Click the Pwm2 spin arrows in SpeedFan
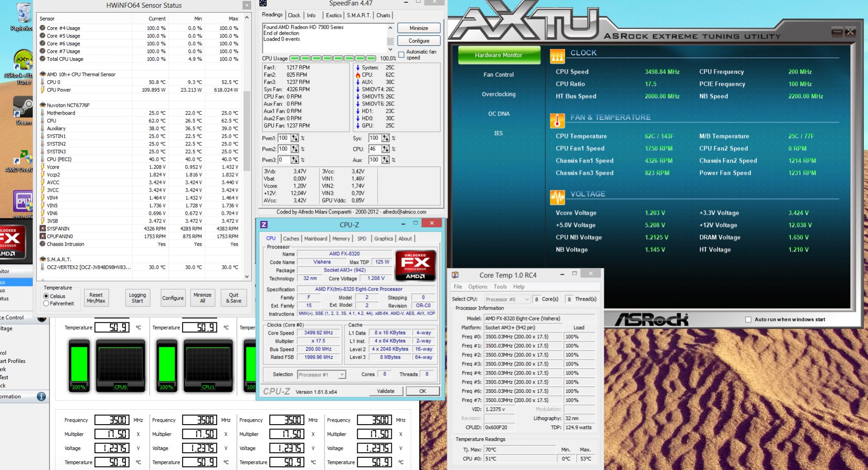 point(295,149)
